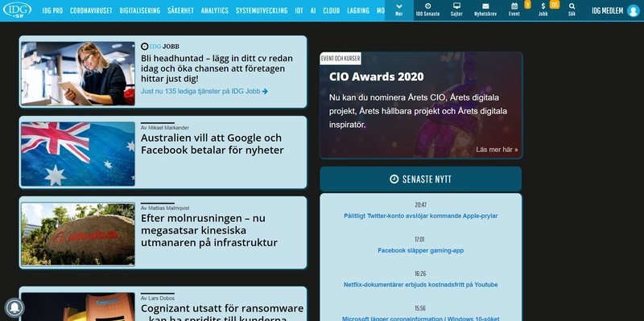Viewport: 644px width, 321px height.
Task: Open the IDG PRO menu item
Action: coord(52,10)
